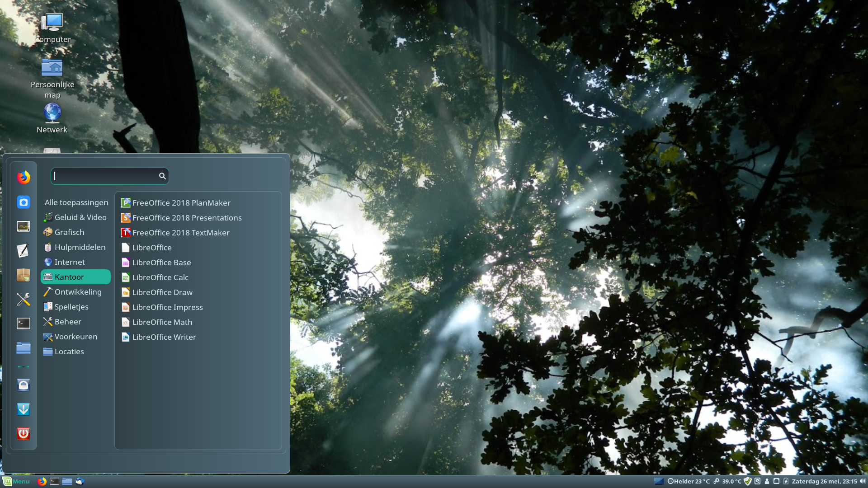This screenshot has height=488, width=868.
Task: Launch LibreOffice Calc
Action: pos(198,277)
